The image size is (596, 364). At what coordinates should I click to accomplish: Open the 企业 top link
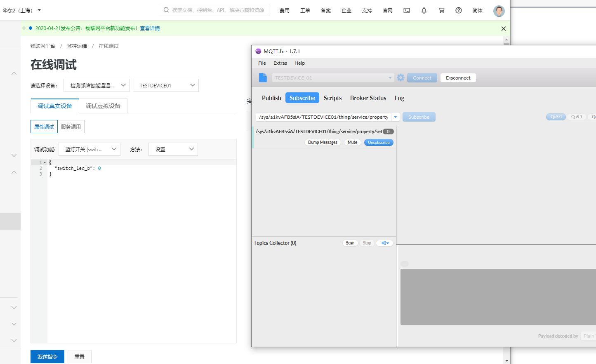click(x=346, y=10)
